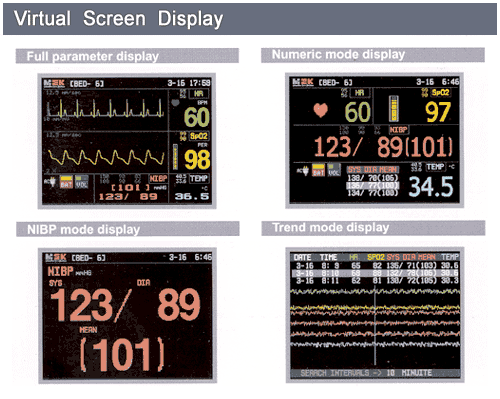The image size is (500, 399).
Task: Click the AC plug icon in Full parameter display
Action: tap(51, 182)
